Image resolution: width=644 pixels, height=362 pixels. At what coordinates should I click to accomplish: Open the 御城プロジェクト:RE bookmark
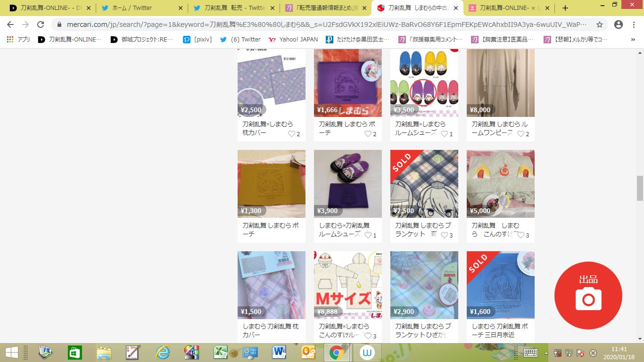[x=143, y=40]
